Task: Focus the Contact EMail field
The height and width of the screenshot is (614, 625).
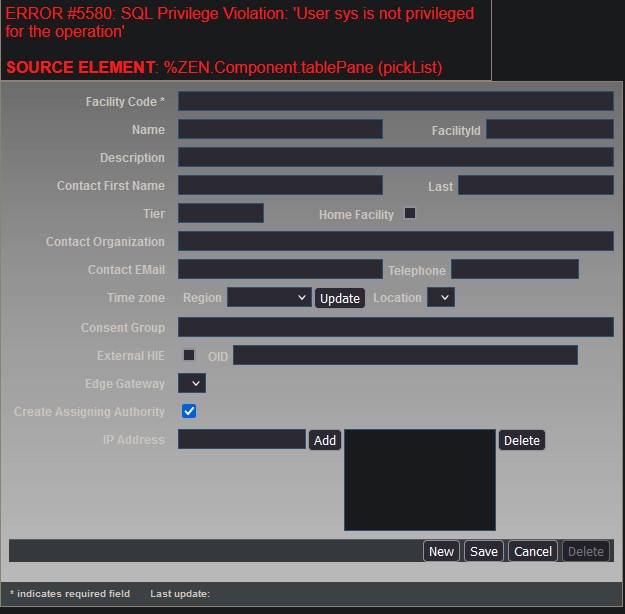Action: pos(280,269)
